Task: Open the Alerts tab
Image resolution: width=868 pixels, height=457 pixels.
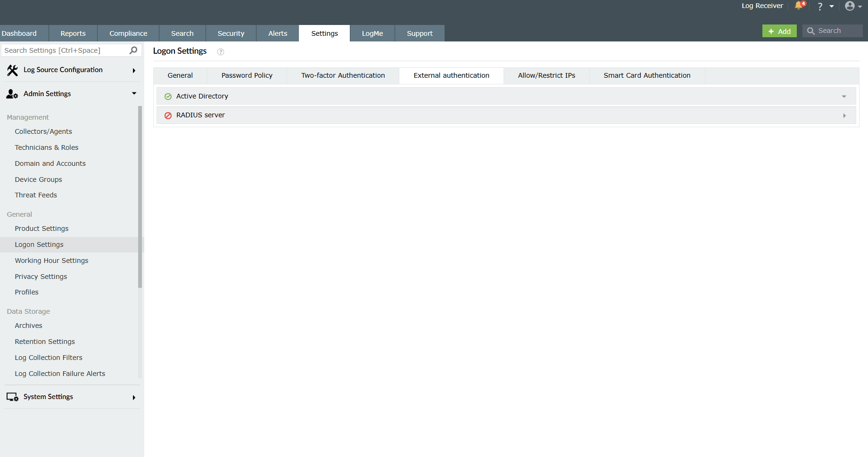Action: tap(278, 33)
